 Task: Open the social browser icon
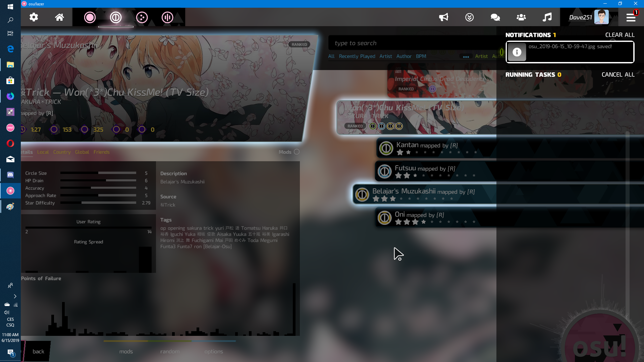(x=521, y=17)
